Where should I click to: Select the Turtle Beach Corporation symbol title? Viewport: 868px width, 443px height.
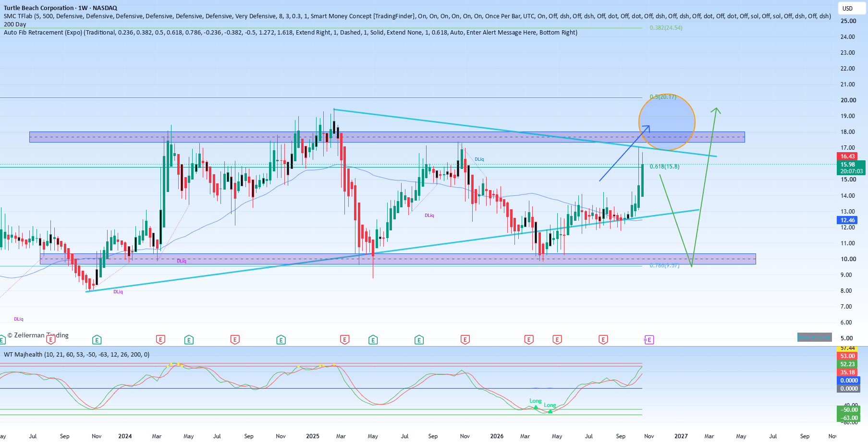click(61, 8)
